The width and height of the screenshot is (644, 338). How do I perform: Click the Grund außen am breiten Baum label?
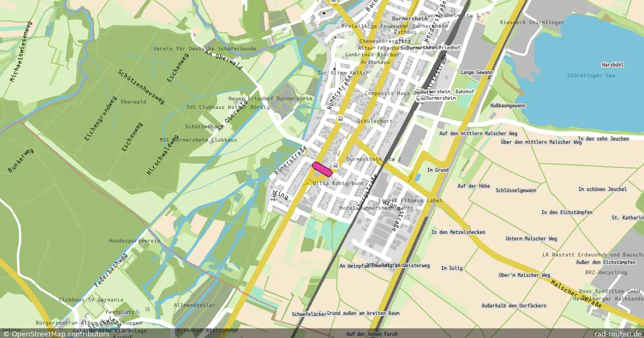point(363,313)
